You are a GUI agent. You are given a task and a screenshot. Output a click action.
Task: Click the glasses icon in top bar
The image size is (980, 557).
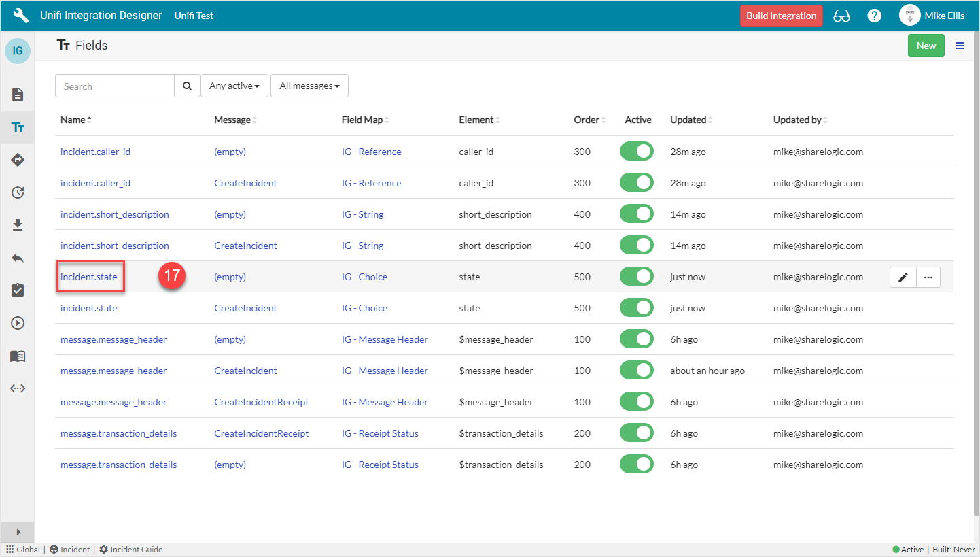tap(841, 16)
